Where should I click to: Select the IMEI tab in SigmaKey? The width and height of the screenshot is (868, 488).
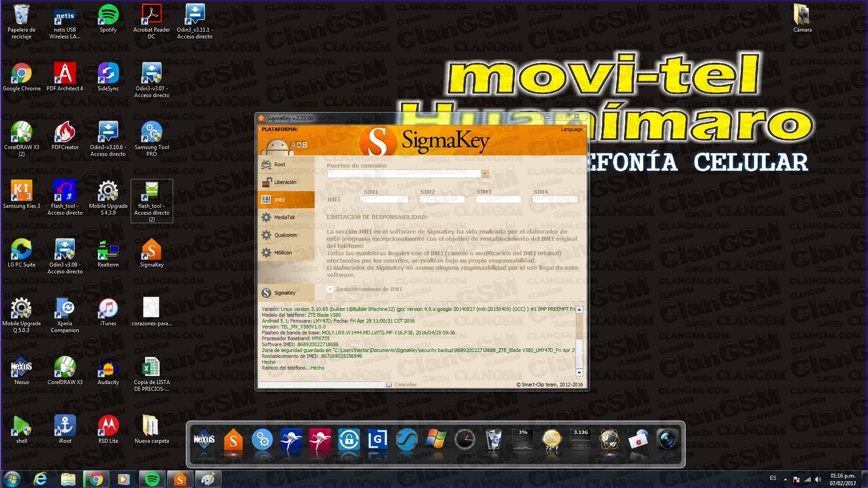coord(286,200)
